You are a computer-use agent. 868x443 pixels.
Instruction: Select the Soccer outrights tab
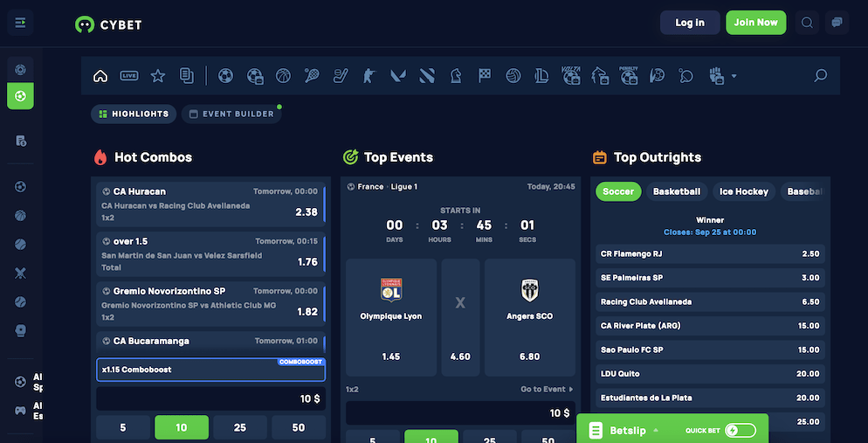[x=618, y=191]
